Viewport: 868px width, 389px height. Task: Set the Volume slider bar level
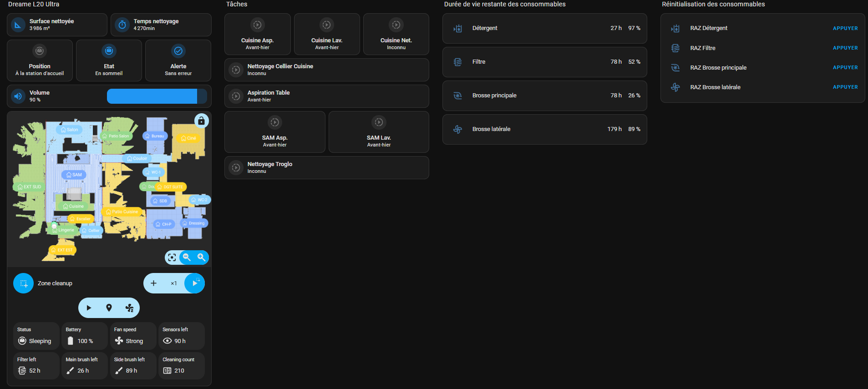click(x=157, y=96)
